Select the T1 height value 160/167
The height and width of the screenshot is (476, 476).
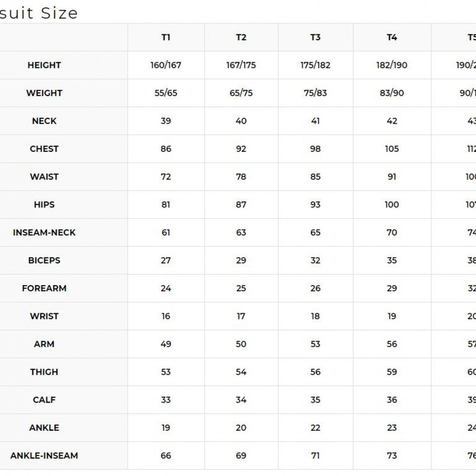[166, 65]
